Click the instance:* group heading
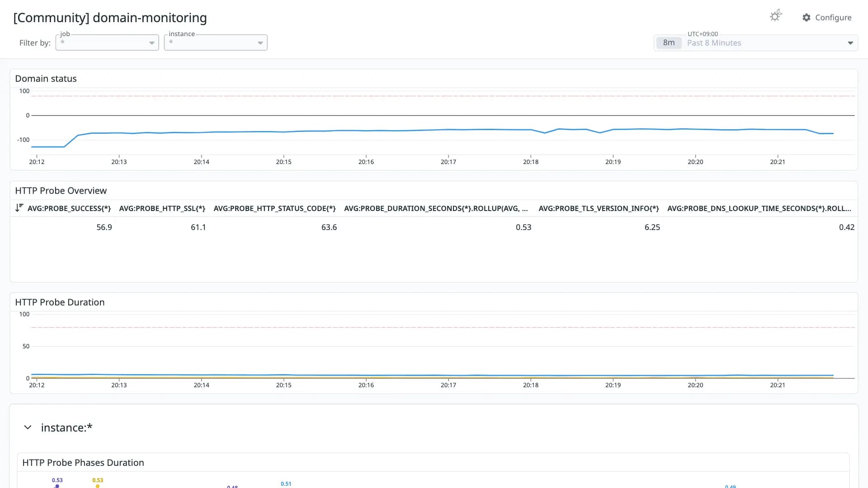868x488 pixels. coord(66,427)
